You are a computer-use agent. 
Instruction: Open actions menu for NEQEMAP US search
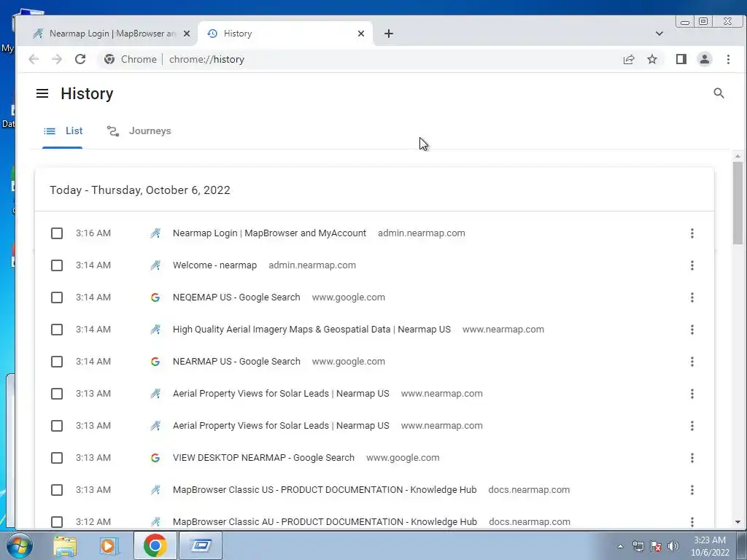(x=692, y=297)
